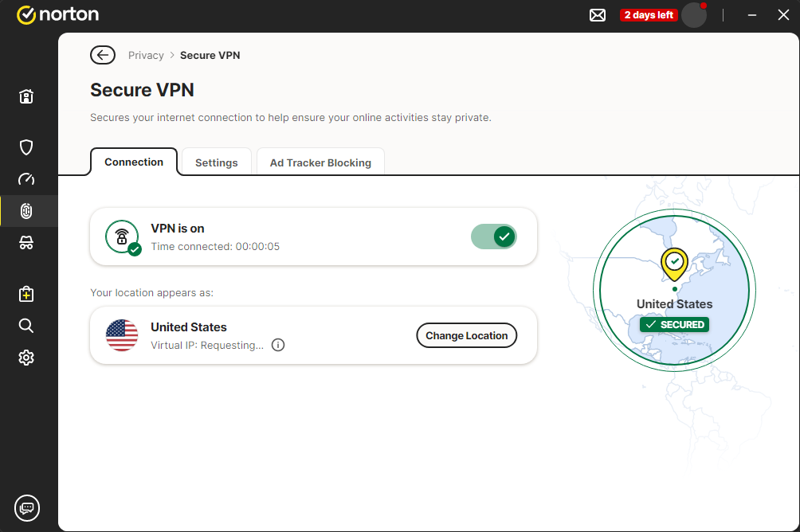The width and height of the screenshot is (800, 532).
Task: Close the Norton window
Action: coord(784,15)
